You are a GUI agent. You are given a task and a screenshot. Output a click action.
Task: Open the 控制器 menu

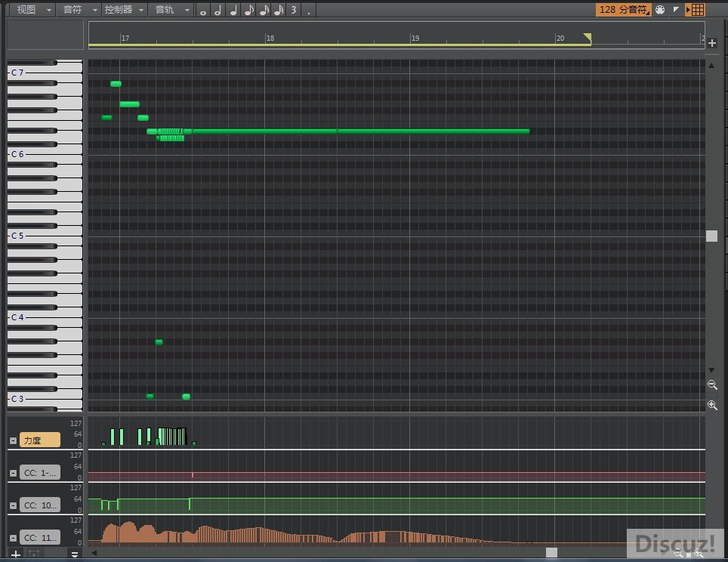pos(119,10)
